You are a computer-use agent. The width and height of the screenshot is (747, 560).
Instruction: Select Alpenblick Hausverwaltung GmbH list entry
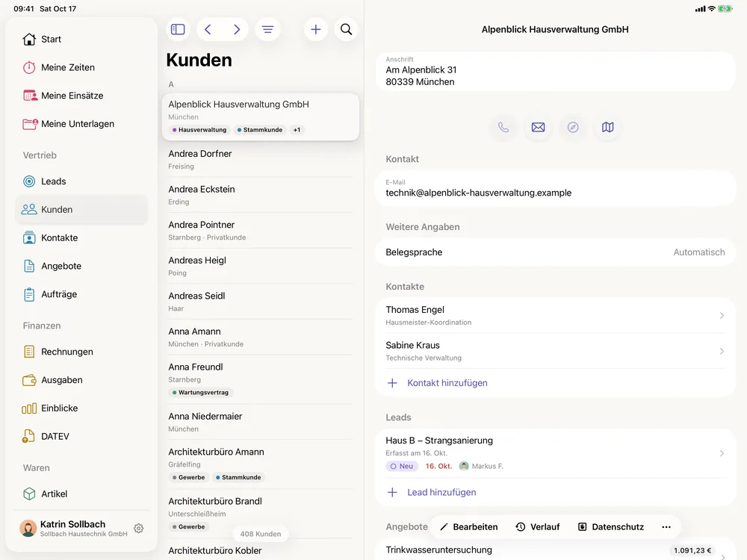point(261,117)
